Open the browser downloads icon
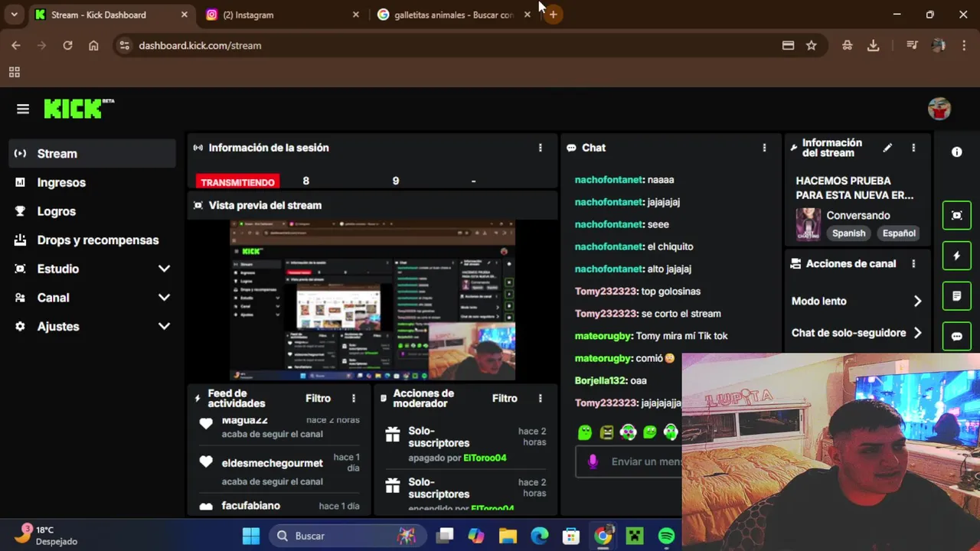This screenshot has width=980, height=551. tap(873, 45)
